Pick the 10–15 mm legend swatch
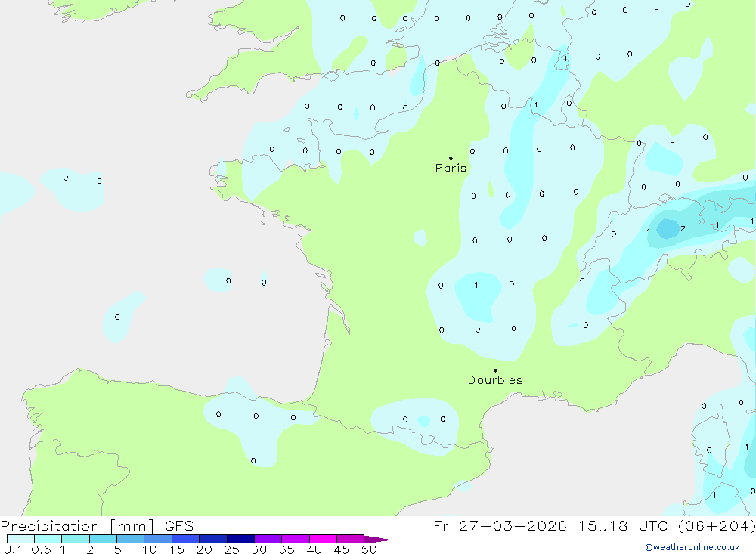Viewport: 756px width, 554px height. pos(158,539)
